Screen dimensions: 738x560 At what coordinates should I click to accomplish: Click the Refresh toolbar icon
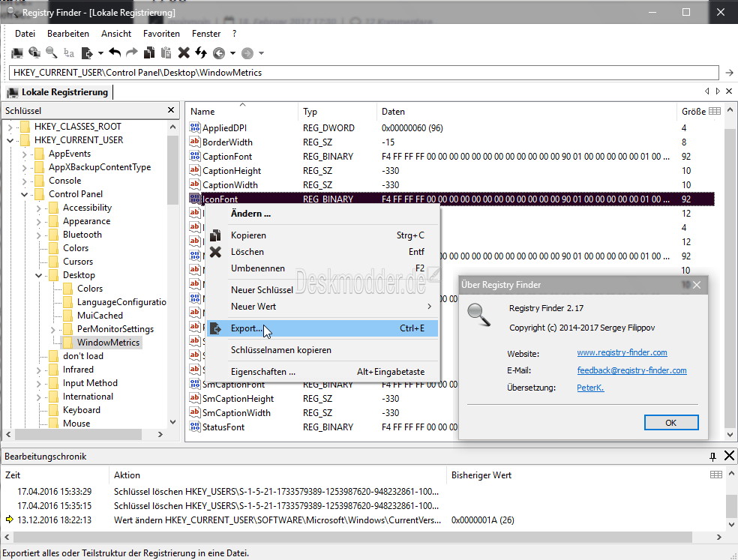(201, 53)
